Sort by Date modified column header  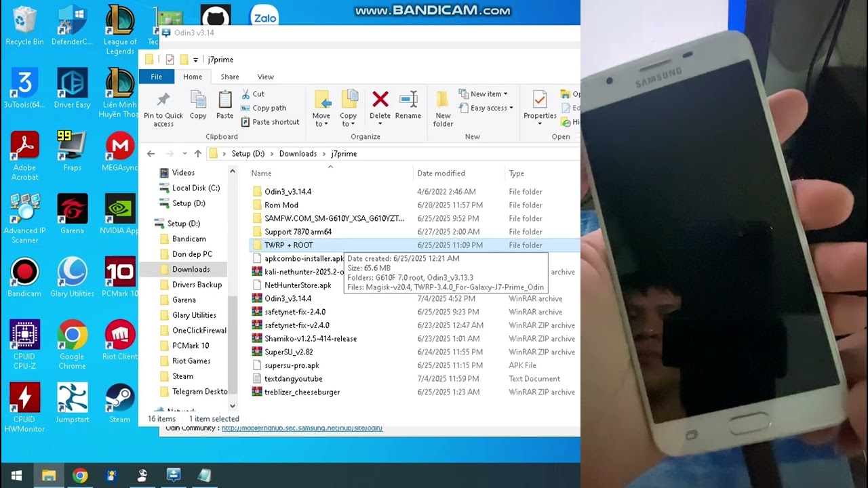441,174
